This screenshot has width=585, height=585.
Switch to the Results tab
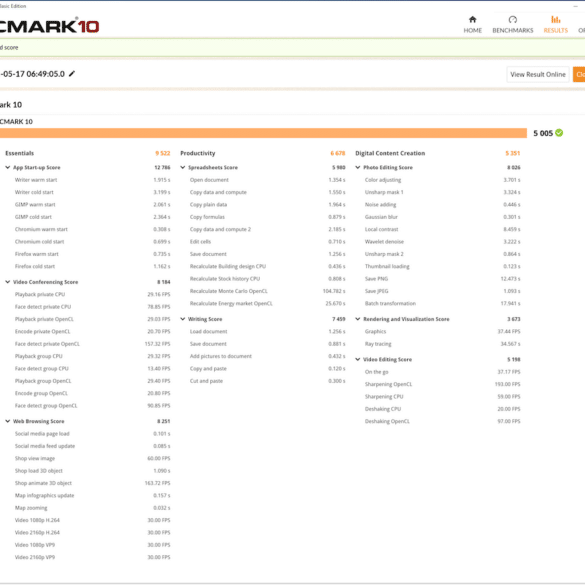tap(556, 25)
